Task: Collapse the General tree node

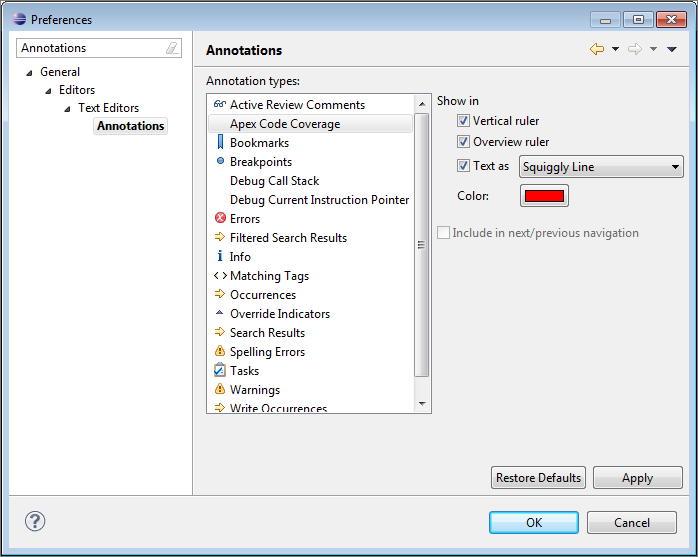Action: coord(29,73)
